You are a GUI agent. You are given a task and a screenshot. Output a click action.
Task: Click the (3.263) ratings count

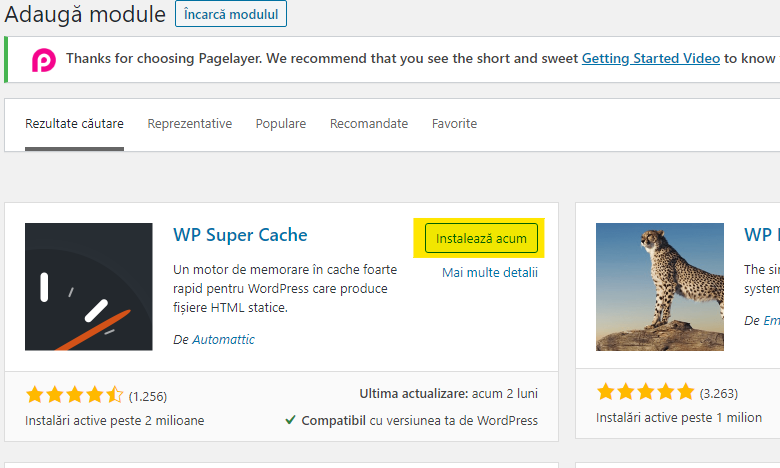pos(718,393)
